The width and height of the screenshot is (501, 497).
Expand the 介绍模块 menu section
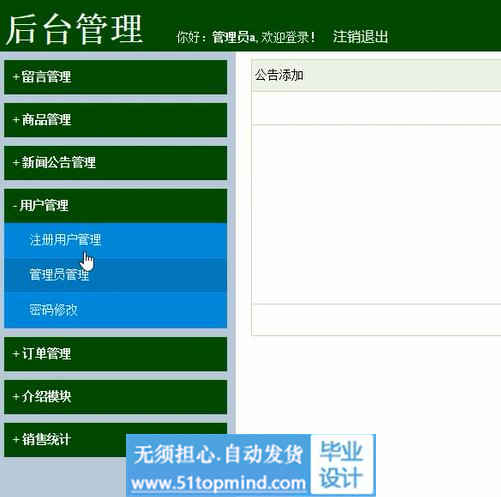[115, 397]
